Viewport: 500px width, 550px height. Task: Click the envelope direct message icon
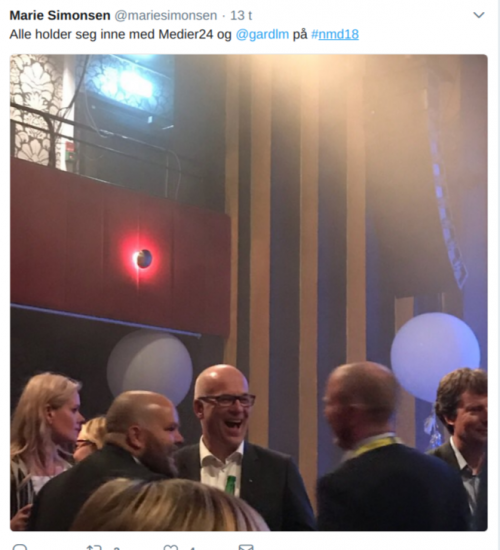246,548
